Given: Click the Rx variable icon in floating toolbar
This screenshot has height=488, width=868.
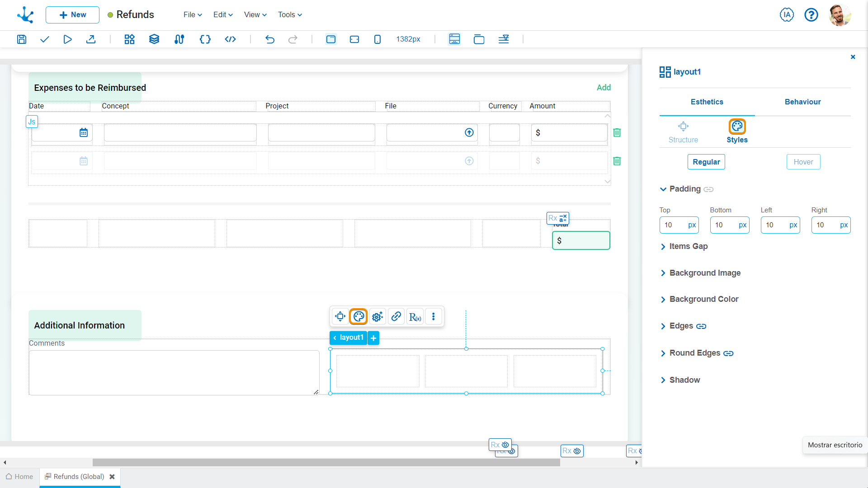Looking at the screenshot, I should pos(415,316).
